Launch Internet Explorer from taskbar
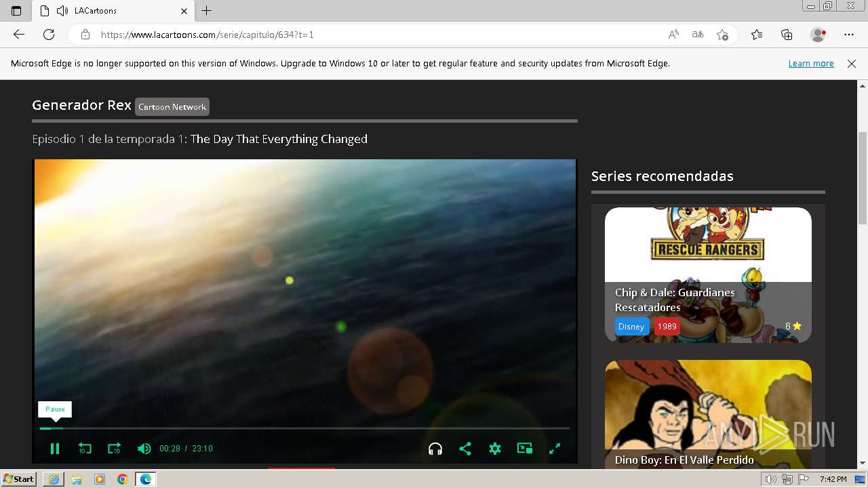 (54, 479)
